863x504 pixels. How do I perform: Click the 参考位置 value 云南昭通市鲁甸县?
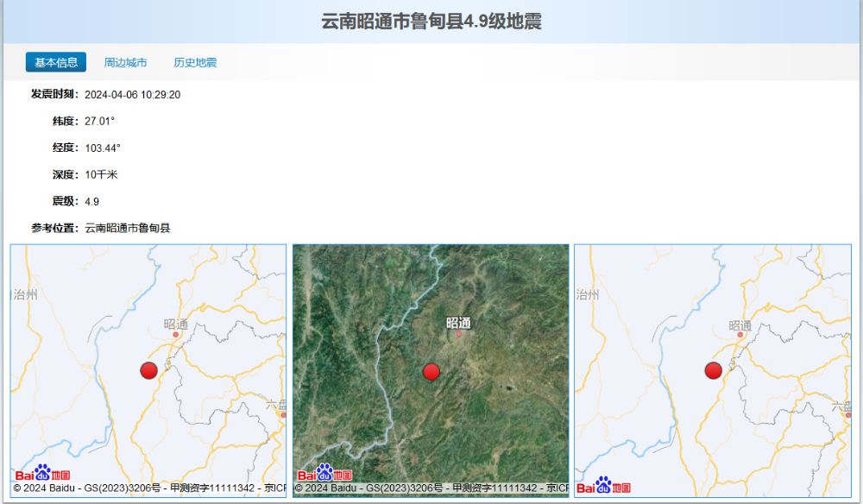tap(127, 229)
